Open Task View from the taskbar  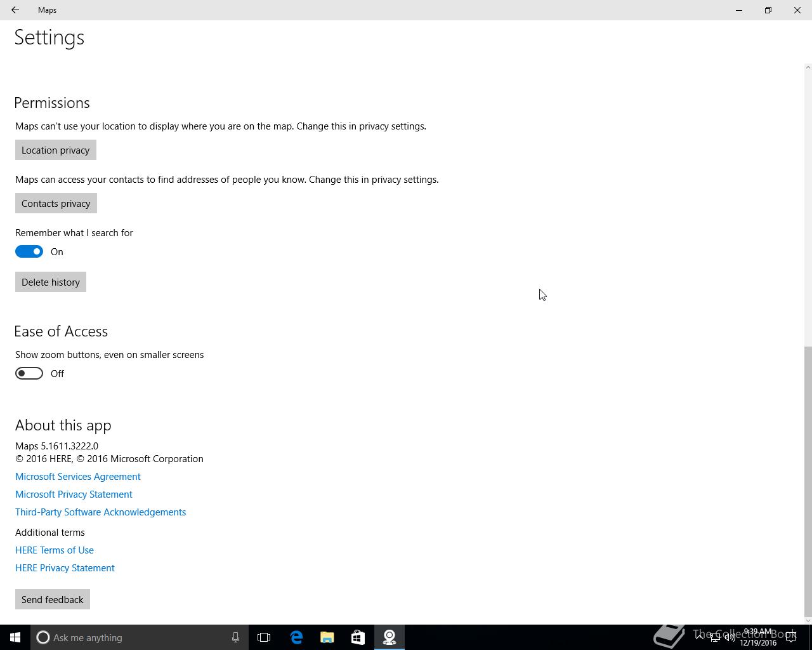264,637
